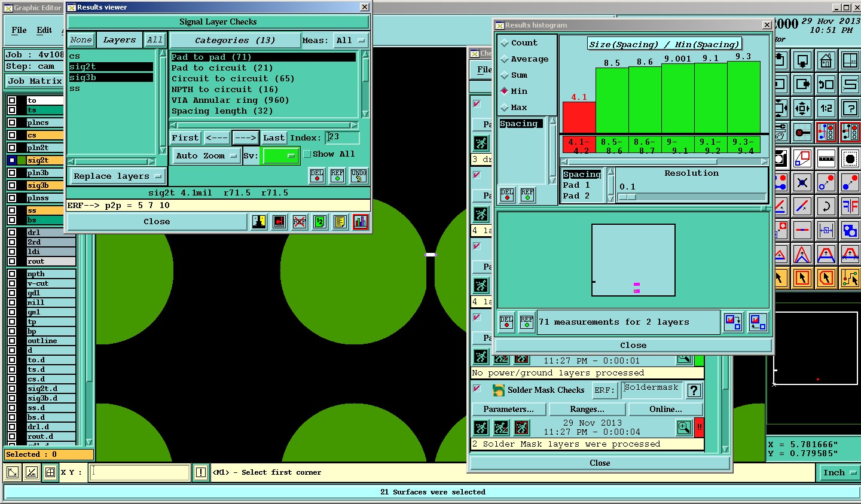Select the None layers tab
The height and width of the screenshot is (504, 861).
81,40
